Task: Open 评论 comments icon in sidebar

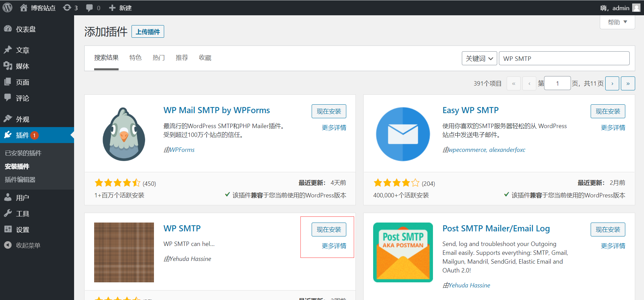Action: coord(8,98)
